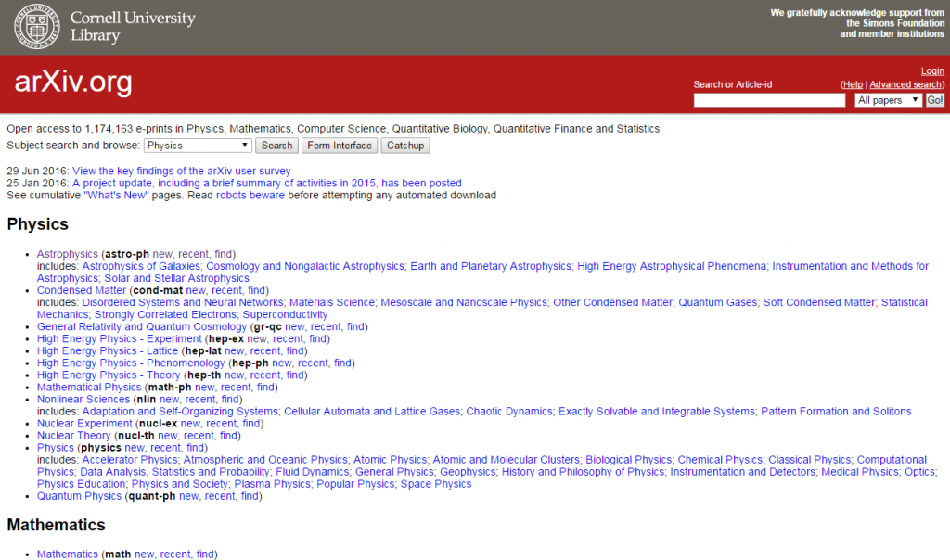
Task: Open the All papers search scope dropdown
Action: click(888, 100)
